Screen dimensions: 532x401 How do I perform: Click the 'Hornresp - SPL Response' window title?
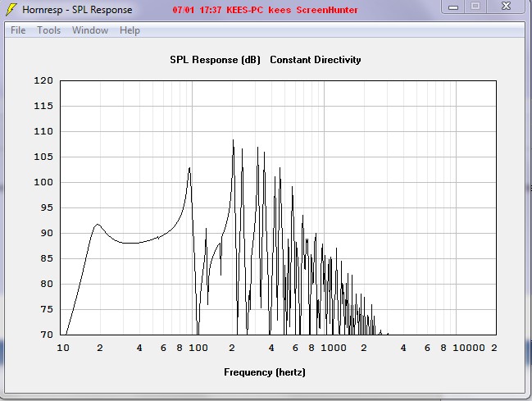coord(77,10)
